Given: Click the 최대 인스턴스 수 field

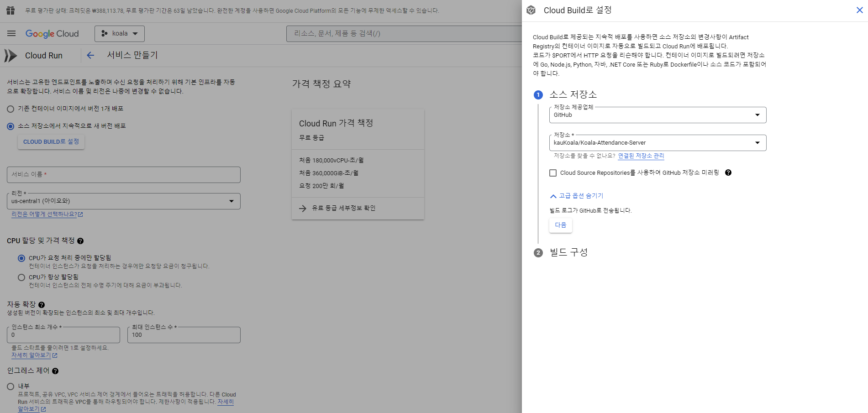Looking at the screenshot, I should point(184,335).
